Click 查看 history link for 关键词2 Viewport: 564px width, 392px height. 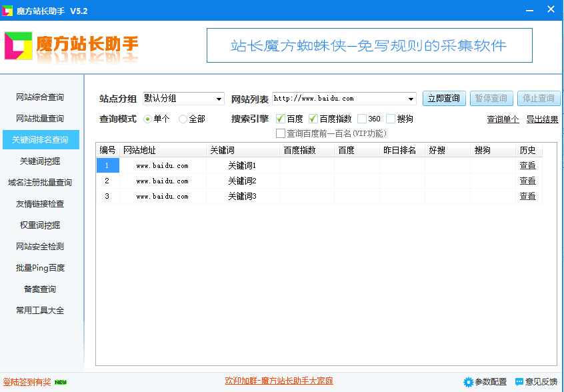pyautogui.click(x=527, y=181)
